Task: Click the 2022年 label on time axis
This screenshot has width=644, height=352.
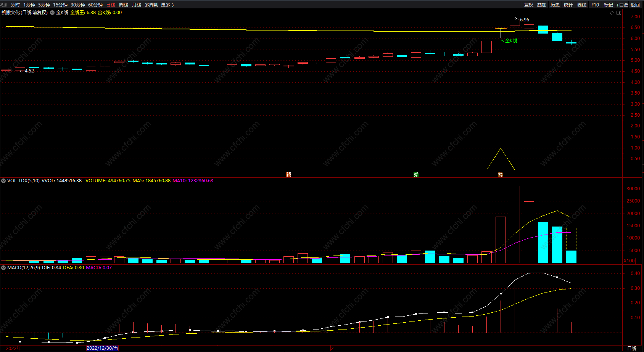Action: [13, 349]
